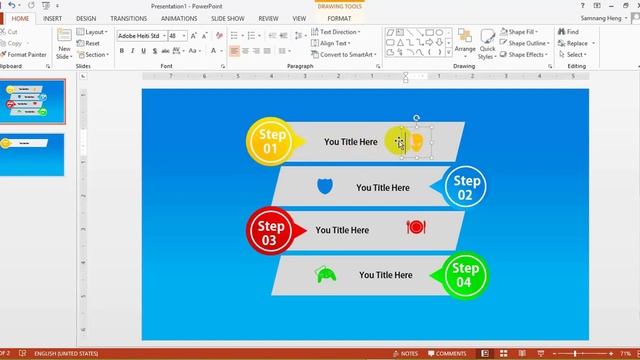The height and width of the screenshot is (360, 640).
Task: Click the Bold formatting icon
Action: tap(122, 51)
